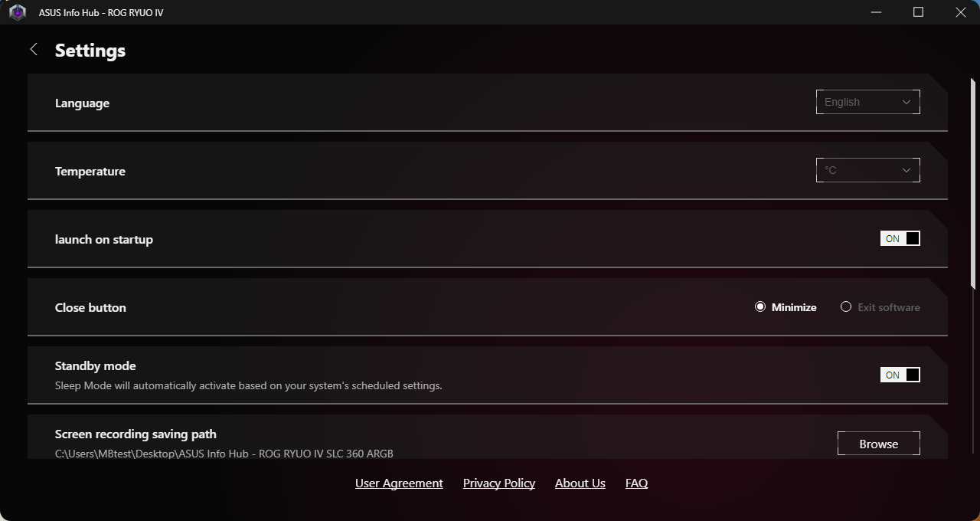Open the User Agreement link
The image size is (980, 521).
coord(399,483)
